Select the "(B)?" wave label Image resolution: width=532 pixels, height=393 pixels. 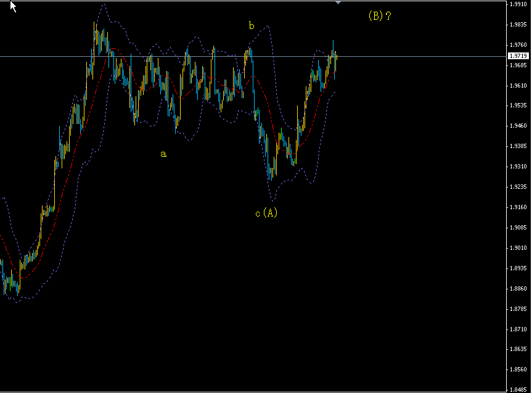point(380,15)
